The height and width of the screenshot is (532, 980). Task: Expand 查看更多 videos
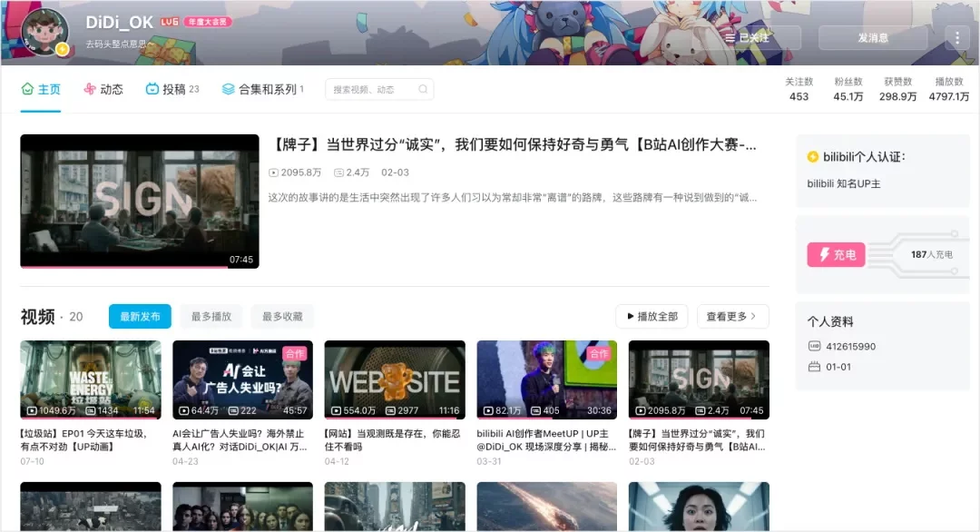tap(732, 316)
